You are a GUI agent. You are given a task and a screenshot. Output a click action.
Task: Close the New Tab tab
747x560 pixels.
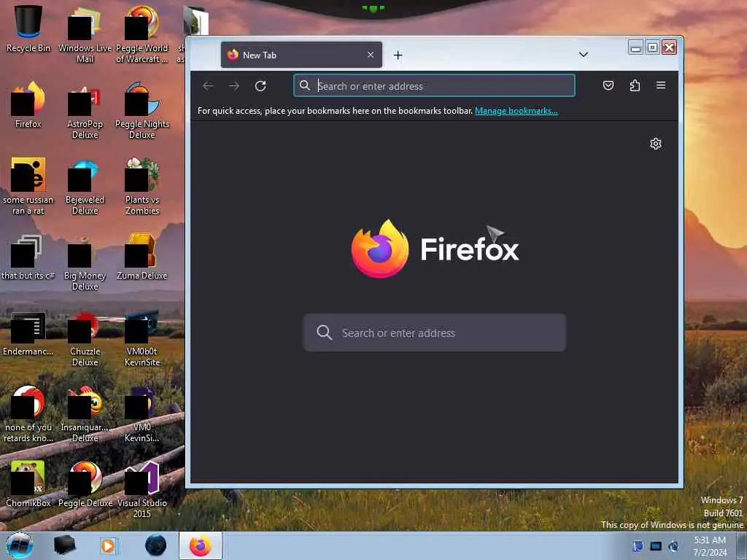click(x=371, y=55)
